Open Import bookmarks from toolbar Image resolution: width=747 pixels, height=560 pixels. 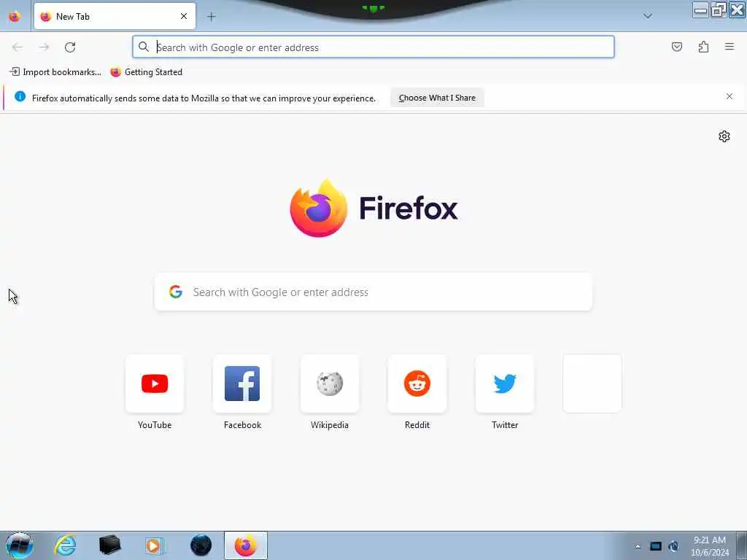(55, 72)
